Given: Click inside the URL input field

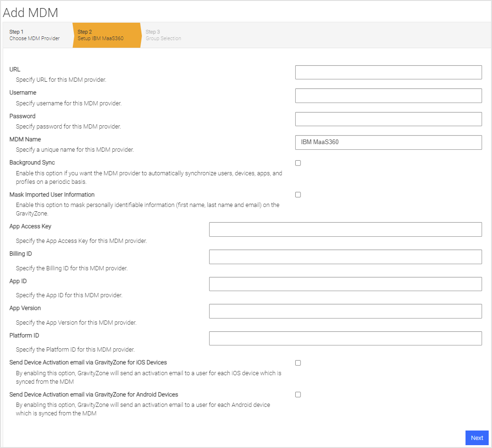Looking at the screenshot, I should click(388, 72).
